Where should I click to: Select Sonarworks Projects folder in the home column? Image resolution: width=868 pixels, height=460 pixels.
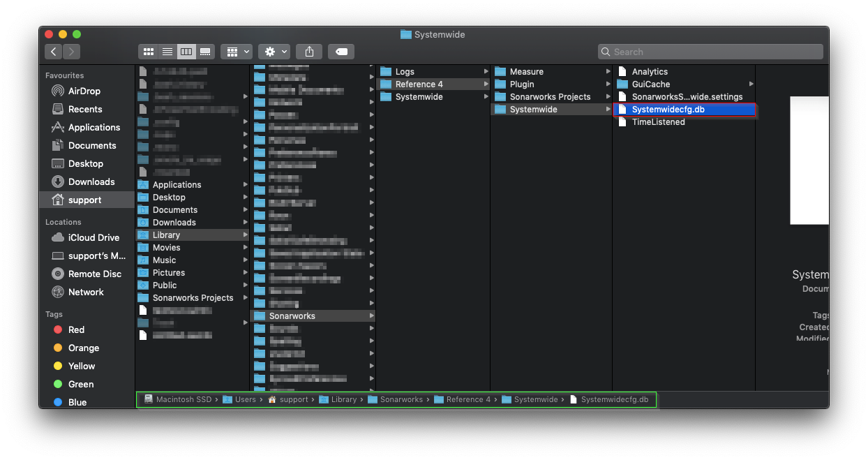click(193, 297)
